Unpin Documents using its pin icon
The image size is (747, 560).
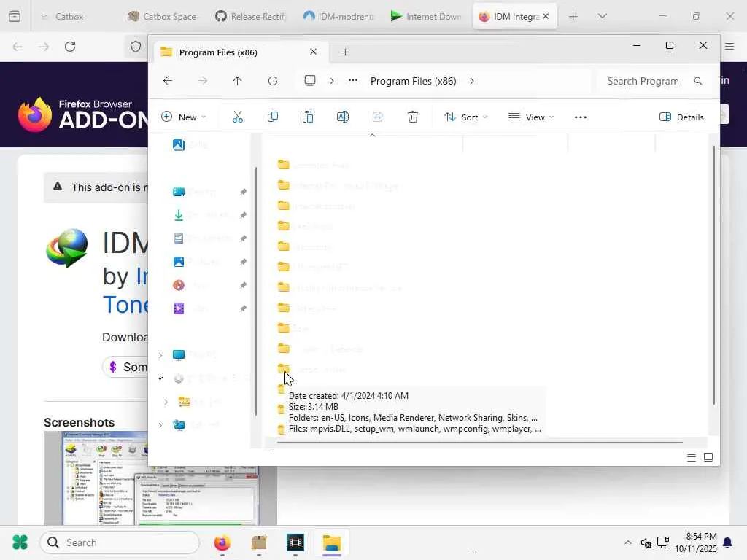click(243, 238)
